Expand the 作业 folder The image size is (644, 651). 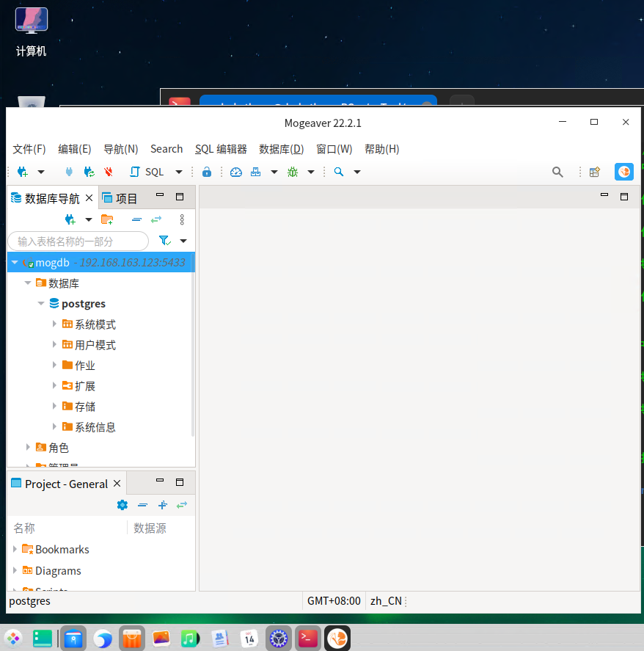point(54,365)
